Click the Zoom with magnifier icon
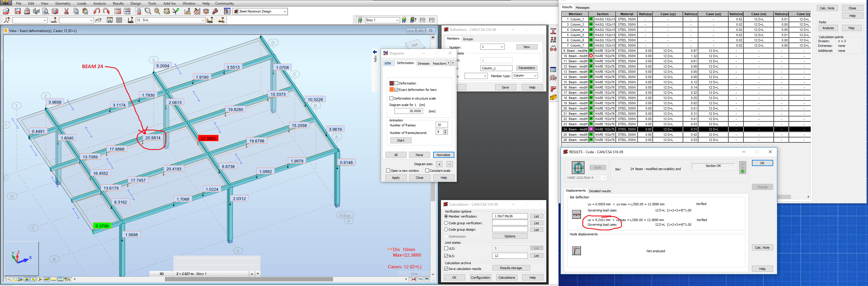Image resolution: width=868 pixels, height=286 pixels. point(148,11)
